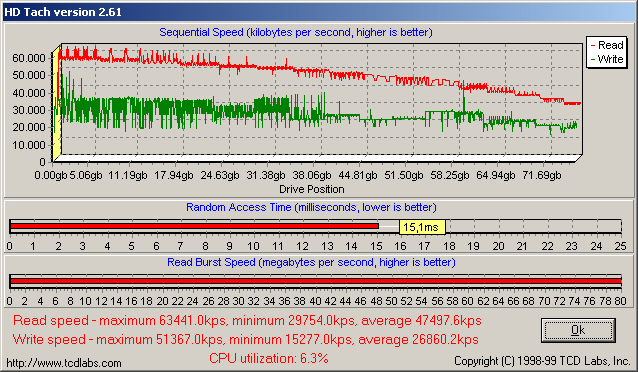Click the red read burst speed bar

coord(316,281)
